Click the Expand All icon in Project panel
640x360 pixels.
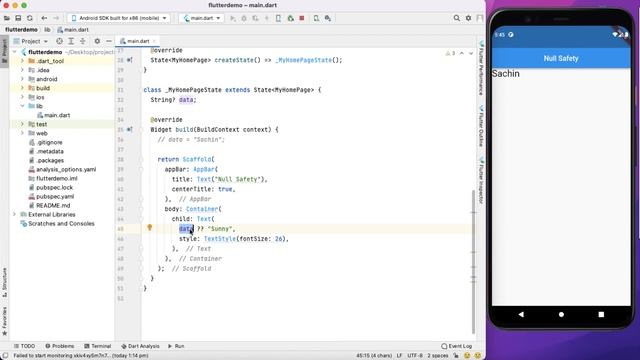point(71,41)
